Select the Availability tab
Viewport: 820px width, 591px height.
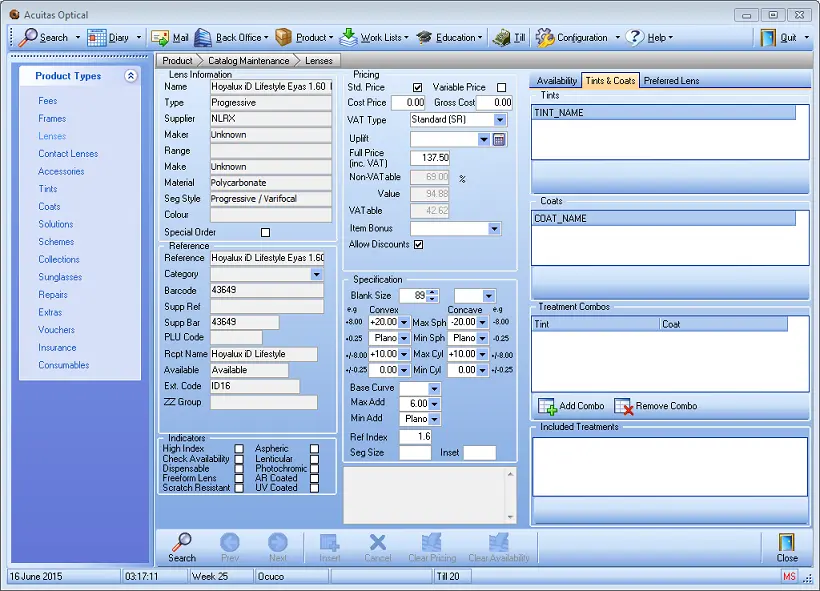(x=557, y=81)
